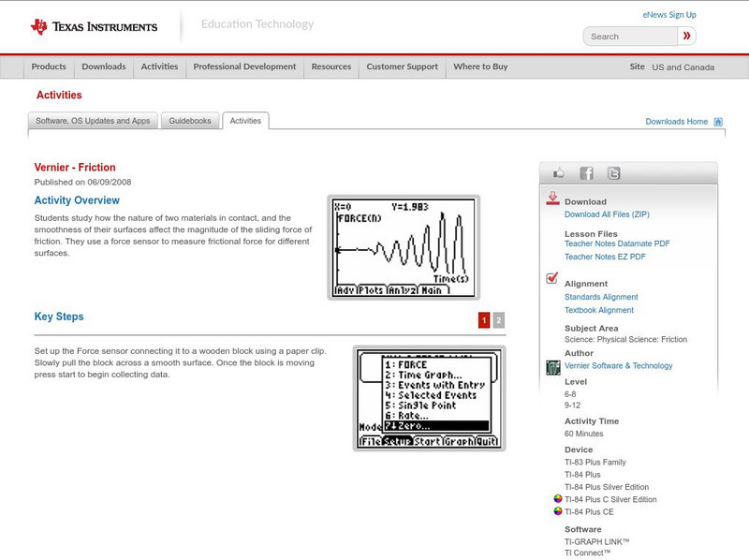The height and width of the screenshot is (560, 749).
Task: Click the Vernier author icon
Action: pyautogui.click(x=552, y=366)
